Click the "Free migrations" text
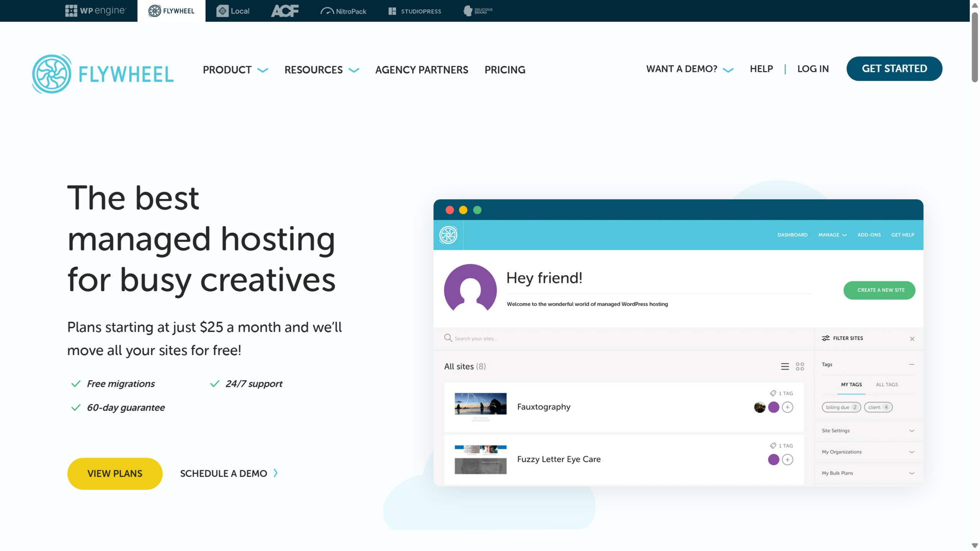This screenshot has width=980, height=551. pyautogui.click(x=121, y=383)
